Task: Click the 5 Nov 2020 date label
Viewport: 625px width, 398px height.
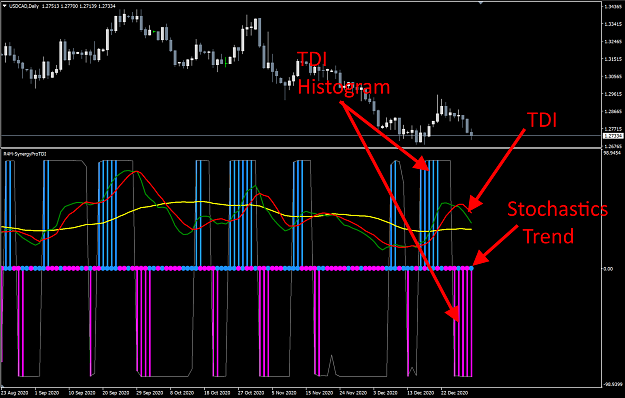Action: coord(284,393)
